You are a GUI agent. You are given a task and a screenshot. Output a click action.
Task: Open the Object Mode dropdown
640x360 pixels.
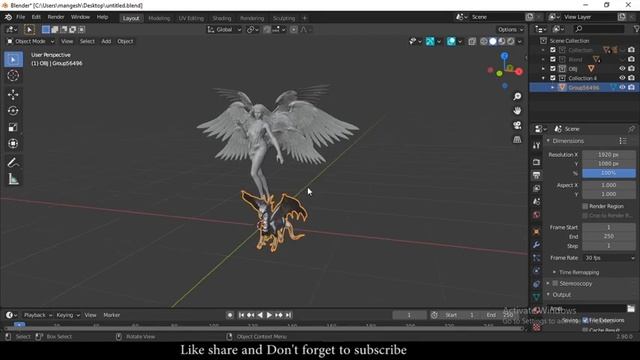pyautogui.click(x=30, y=41)
